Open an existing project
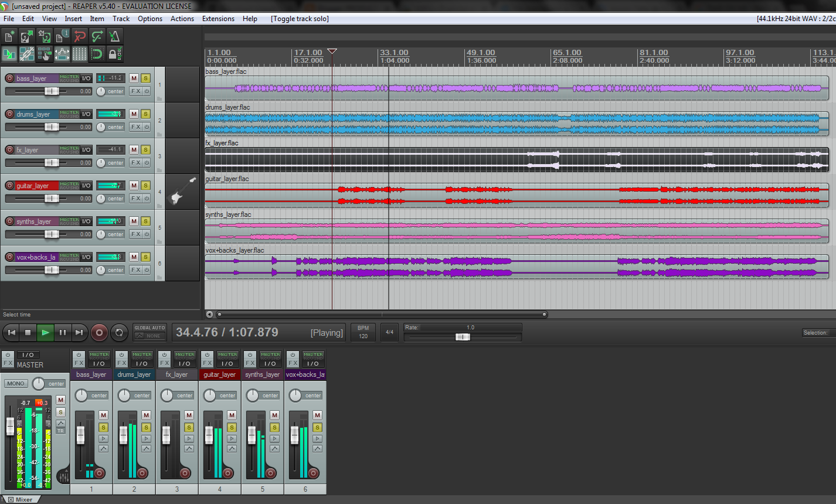 pos(26,36)
